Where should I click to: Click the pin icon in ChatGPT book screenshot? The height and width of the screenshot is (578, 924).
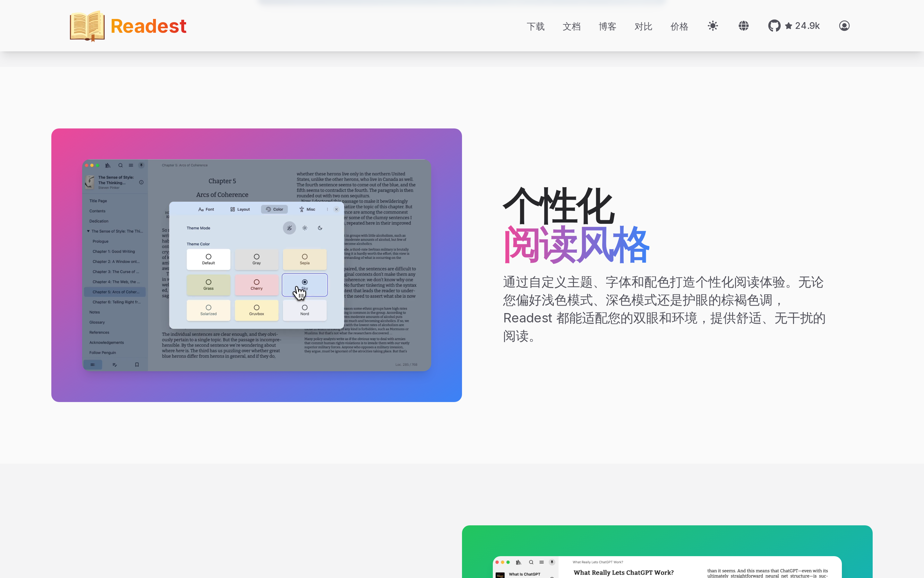(552, 562)
